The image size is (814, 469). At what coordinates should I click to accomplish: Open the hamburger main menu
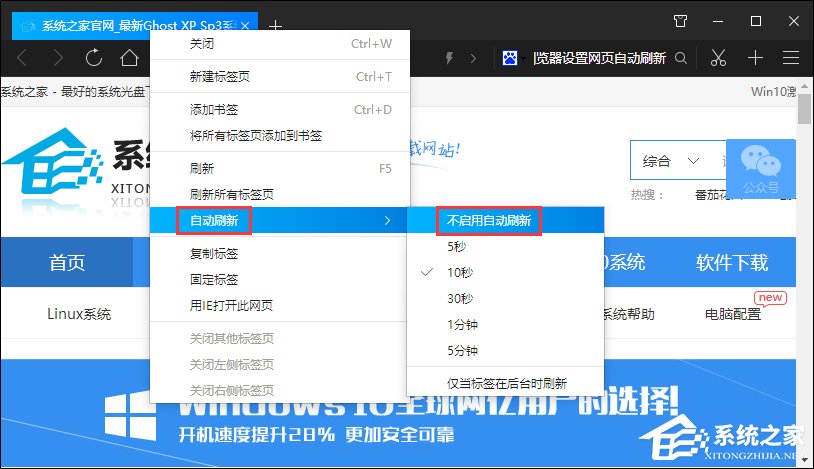(791, 58)
